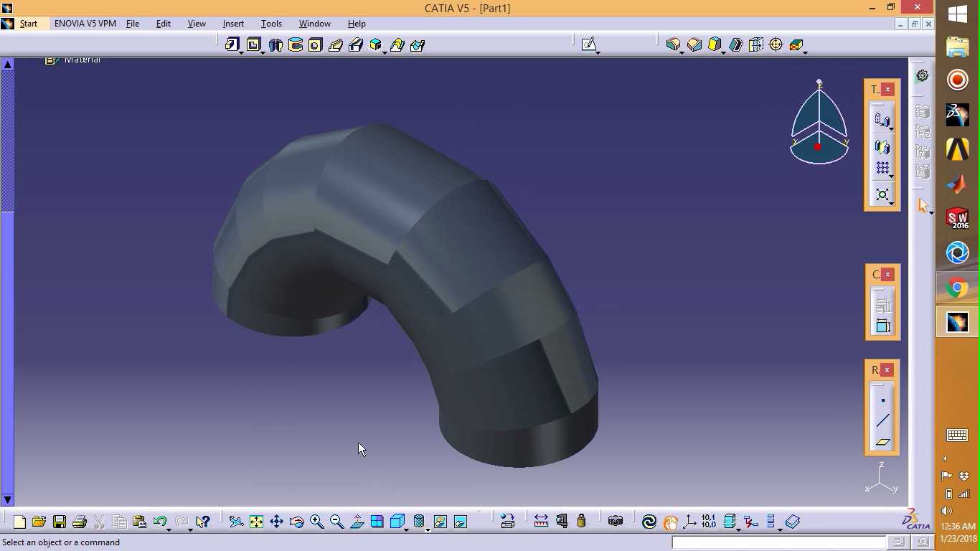
Task: Click the Zoom In icon
Action: point(316,522)
